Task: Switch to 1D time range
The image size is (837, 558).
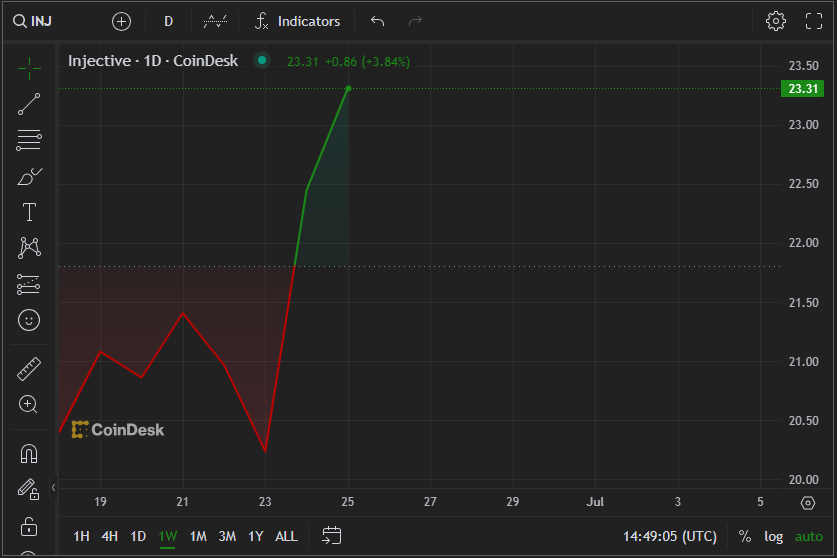Action: coord(138,536)
